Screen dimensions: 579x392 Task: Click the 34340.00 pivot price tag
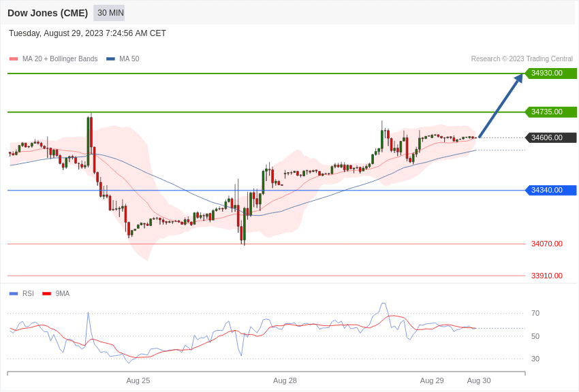pos(551,191)
